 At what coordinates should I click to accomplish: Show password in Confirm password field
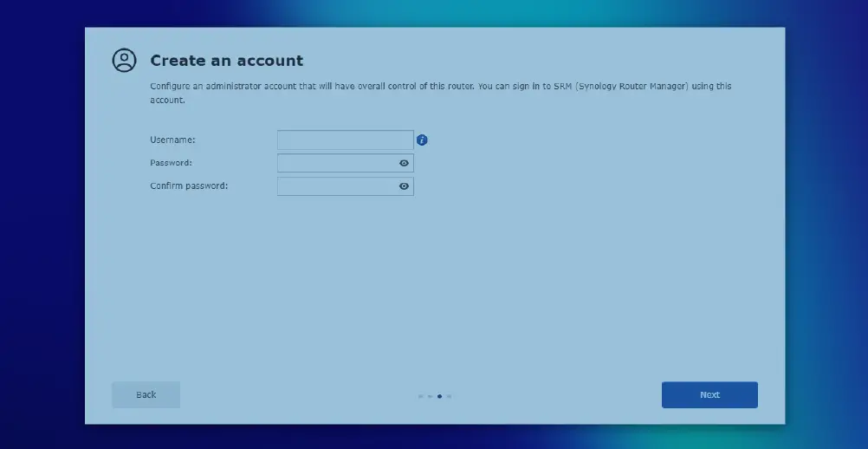tap(404, 186)
